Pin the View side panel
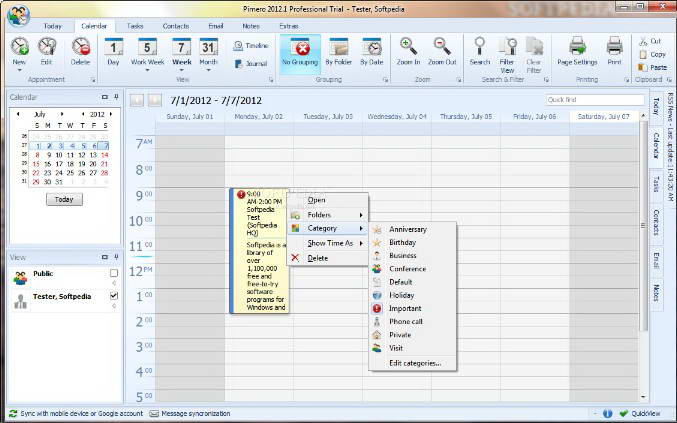 (x=116, y=257)
